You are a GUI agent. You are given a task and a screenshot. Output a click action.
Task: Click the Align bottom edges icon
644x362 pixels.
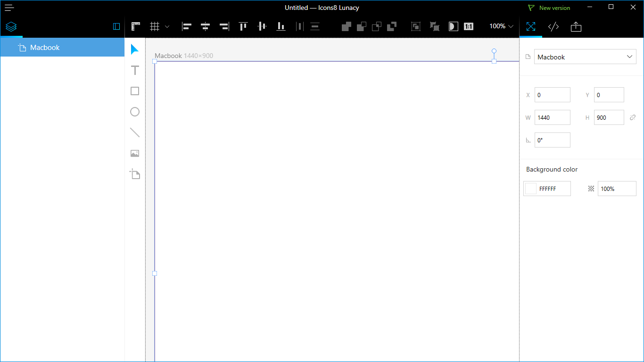281,26
